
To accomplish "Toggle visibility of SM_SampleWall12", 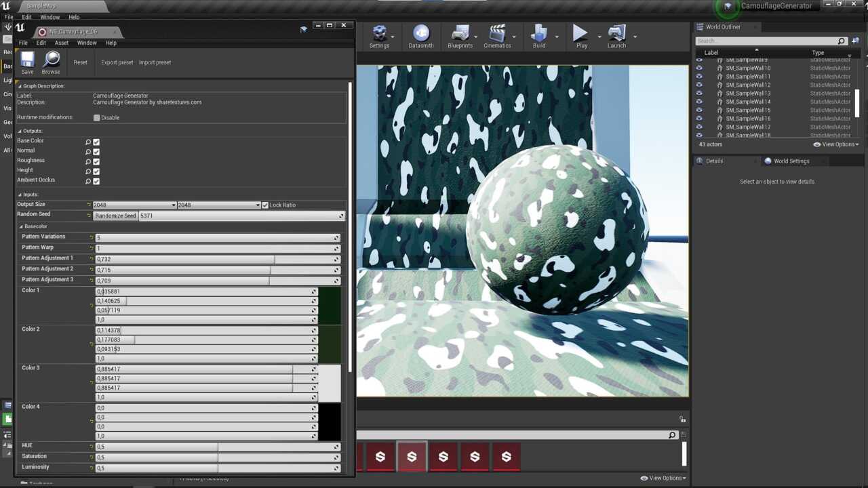I will point(699,85).
